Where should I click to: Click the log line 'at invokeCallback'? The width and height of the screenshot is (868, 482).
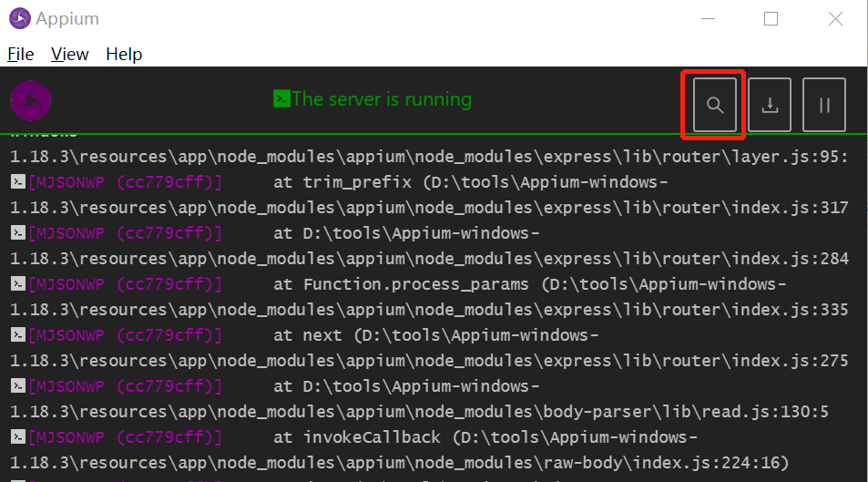(485, 437)
